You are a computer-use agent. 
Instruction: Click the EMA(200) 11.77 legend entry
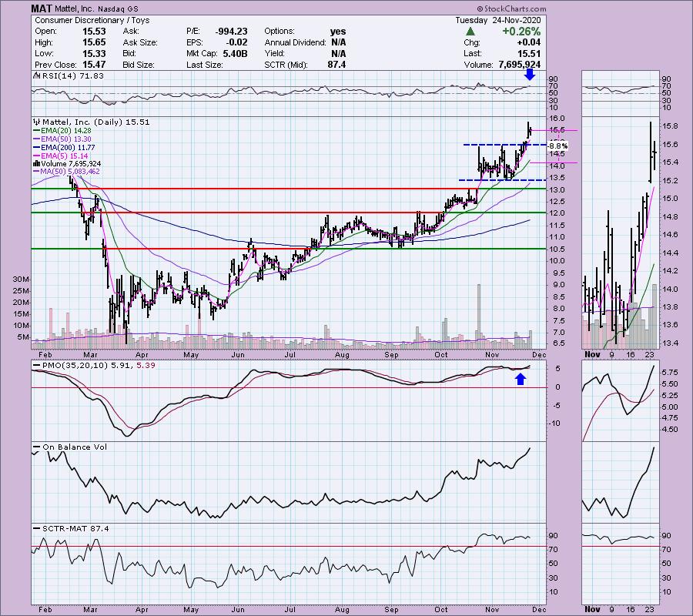(x=68, y=148)
